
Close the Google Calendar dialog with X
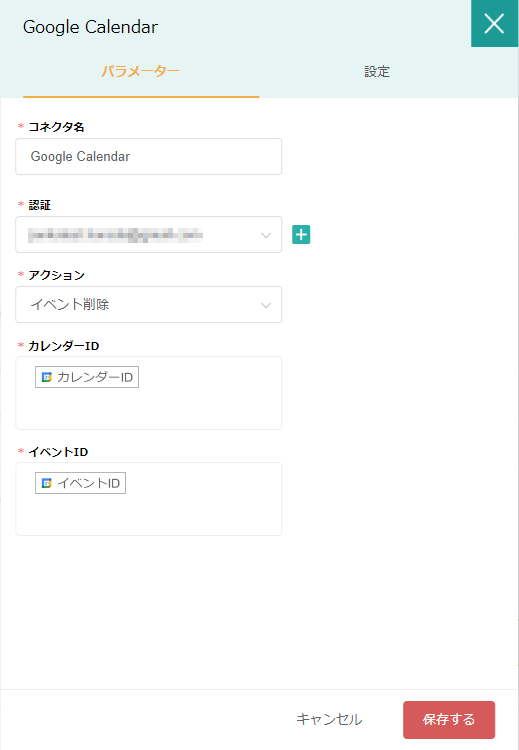pos(494,23)
